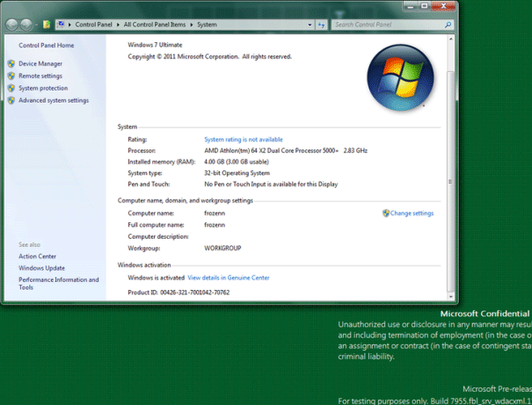This screenshot has height=405, width=532.
Task: Open Advanced system settings
Action: (x=54, y=100)
